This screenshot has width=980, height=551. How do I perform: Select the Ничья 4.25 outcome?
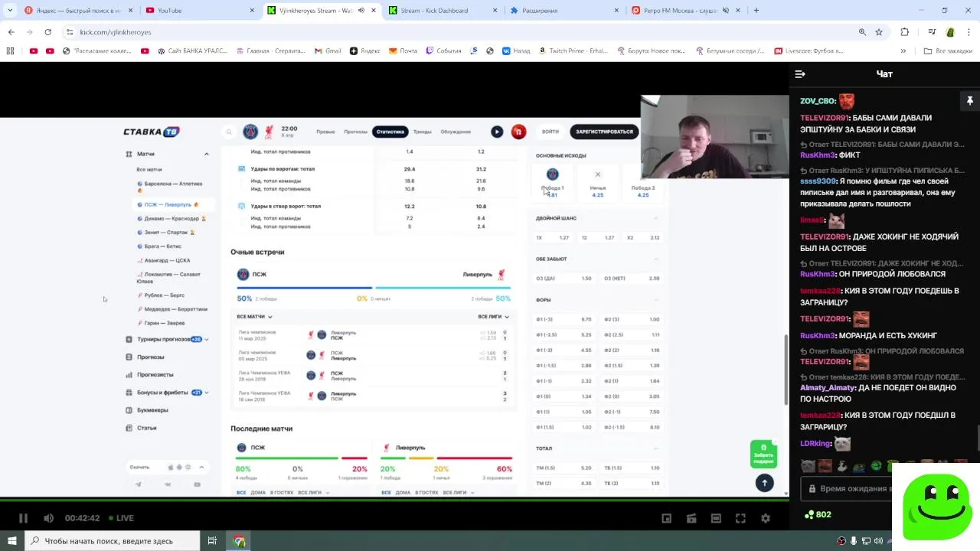click(x=598, y=183)
